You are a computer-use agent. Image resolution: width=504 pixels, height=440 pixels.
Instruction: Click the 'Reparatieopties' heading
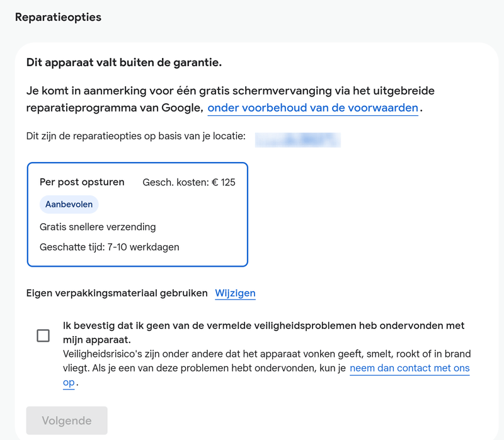point(58,17)
